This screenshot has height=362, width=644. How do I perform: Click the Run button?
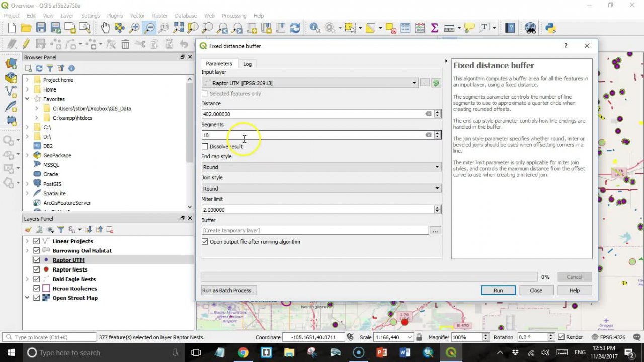coord(498,290)
